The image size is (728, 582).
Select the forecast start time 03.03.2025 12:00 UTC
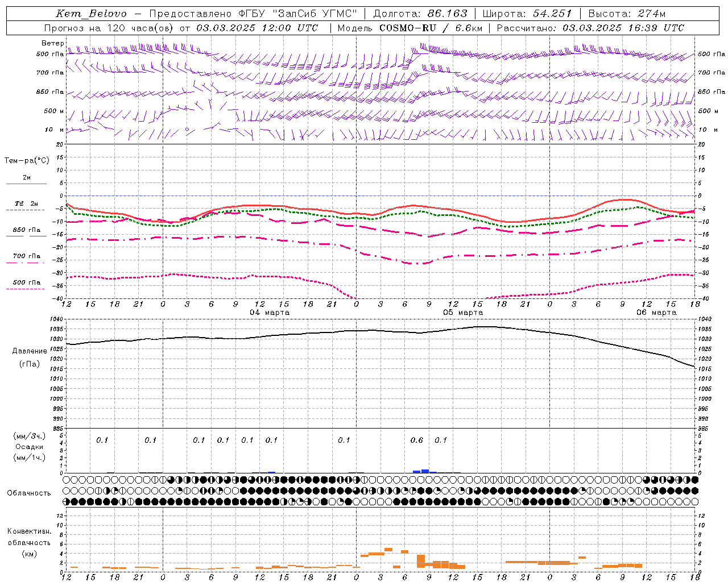pyautogui.click(x=257, y=28)
